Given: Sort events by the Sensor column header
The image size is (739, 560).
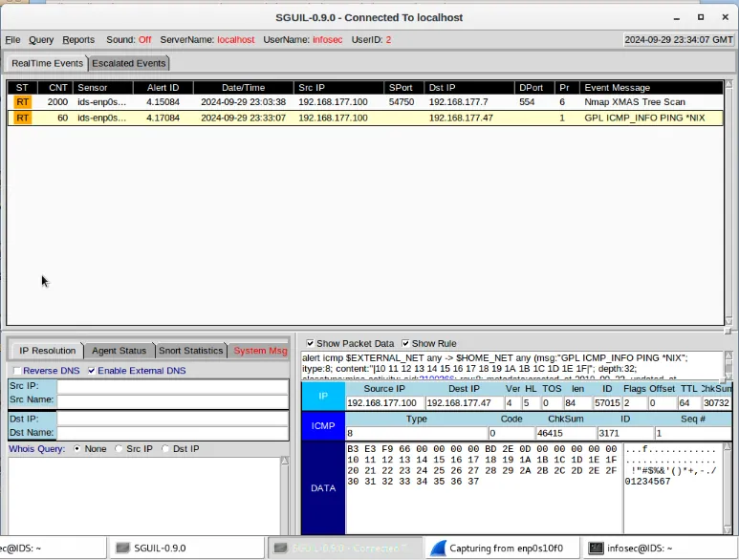Looking at the screenshot, I should [103, 88].
